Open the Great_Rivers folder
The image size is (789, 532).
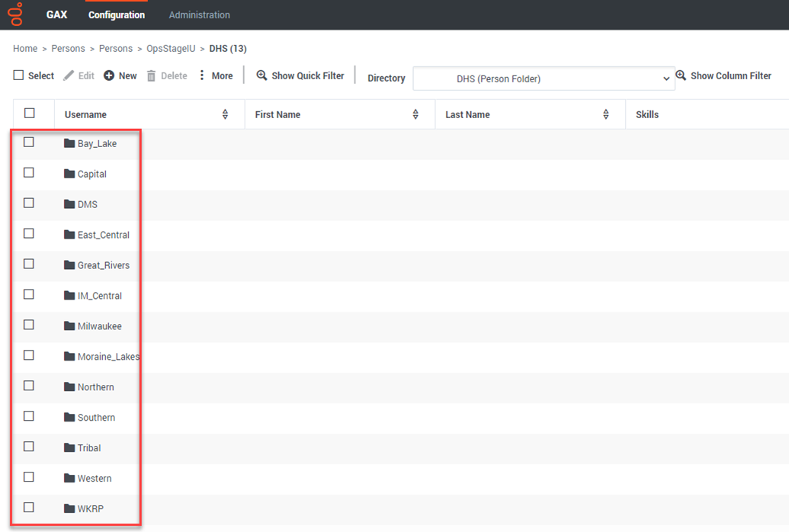point(103,265)
